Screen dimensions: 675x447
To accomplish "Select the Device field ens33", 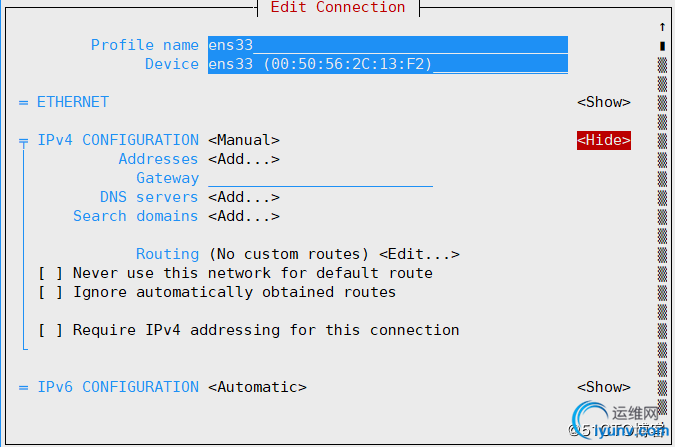I will click(x=388, y=64).
